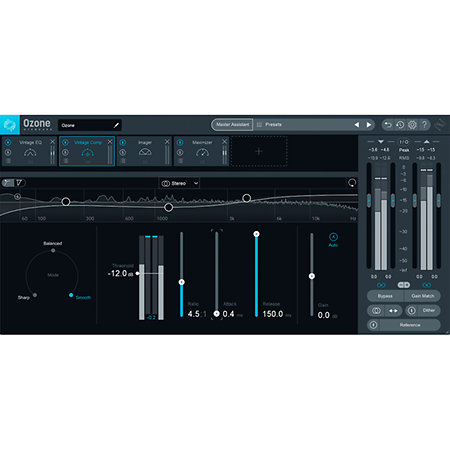Click the 150.0 release value
The height and width of the screenshot is (450, 450).
point(273,314)
